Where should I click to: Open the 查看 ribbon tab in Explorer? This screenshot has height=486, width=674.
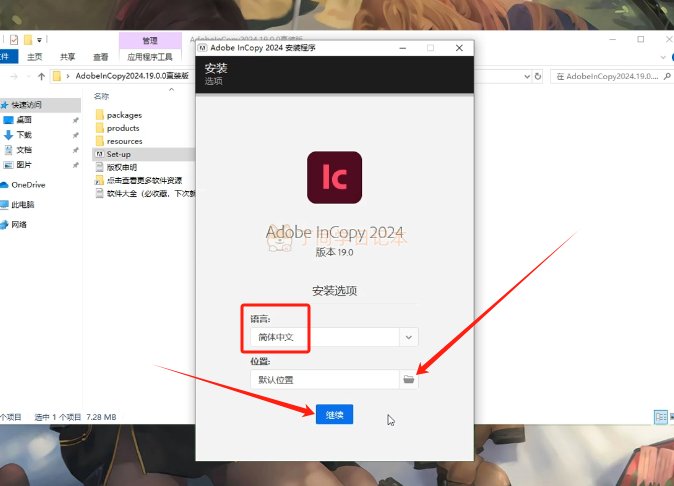point(101,57)
